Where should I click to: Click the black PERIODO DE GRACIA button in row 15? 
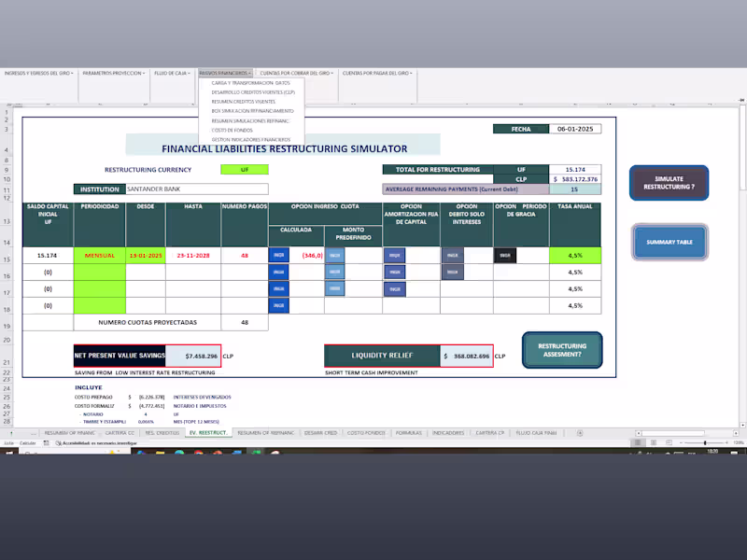[x=505, y=255]
